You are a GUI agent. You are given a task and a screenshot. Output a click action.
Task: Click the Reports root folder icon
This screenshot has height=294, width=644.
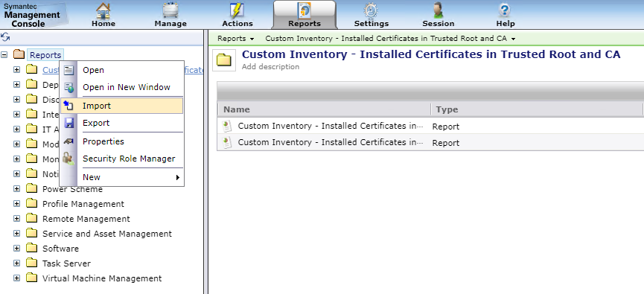pos(19,54)
